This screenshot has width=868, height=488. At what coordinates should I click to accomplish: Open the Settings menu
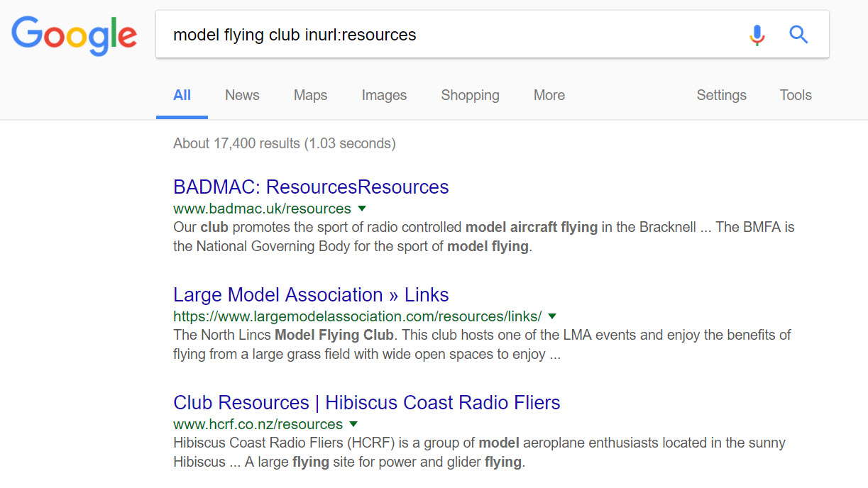point(721,95)
